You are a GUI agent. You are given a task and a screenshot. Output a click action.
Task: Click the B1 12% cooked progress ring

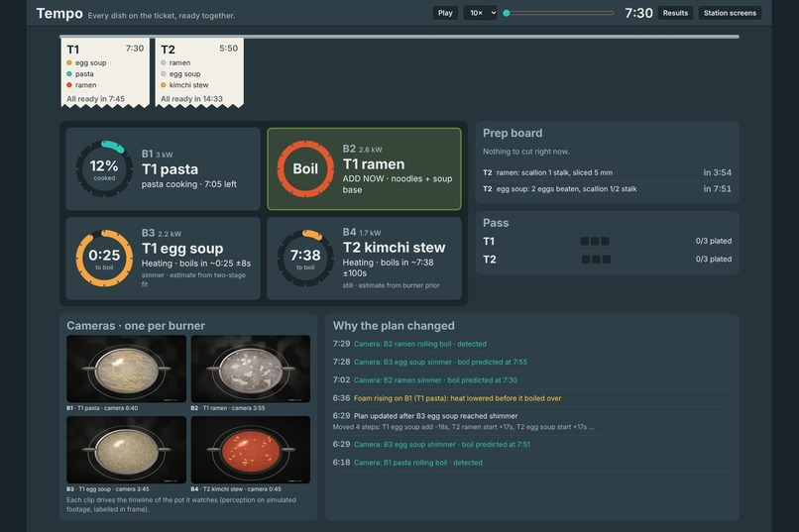(x=104, y=169)
